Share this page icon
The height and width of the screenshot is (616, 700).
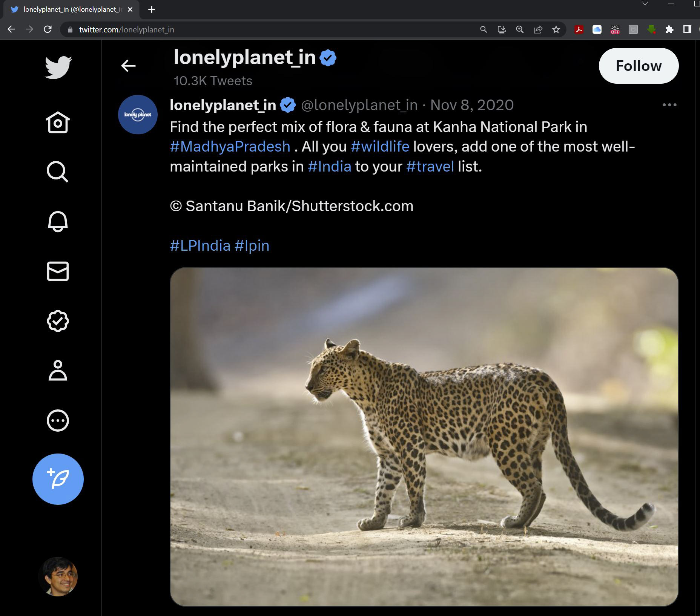(x=538, y=29)
